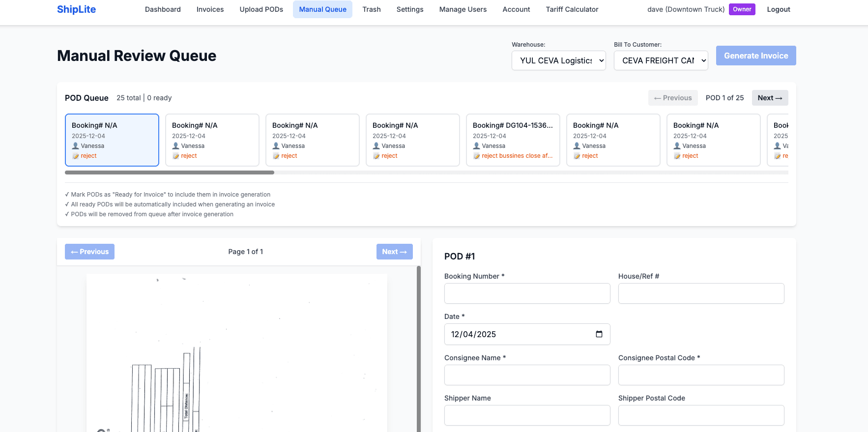The image size is (868, 432).
Task: Go to next POD in queue
Action: pos(769,98)
